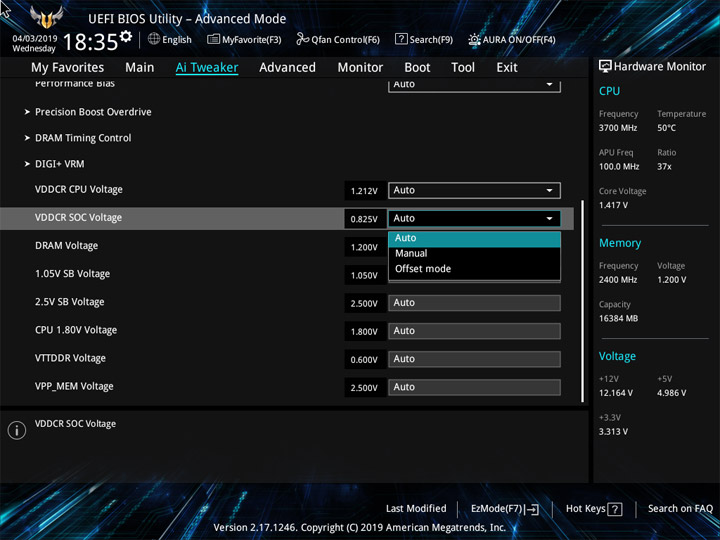Click the 04/03/2019 date text
720x540 pixels.
pyautogui.click(x=35, y=39)
